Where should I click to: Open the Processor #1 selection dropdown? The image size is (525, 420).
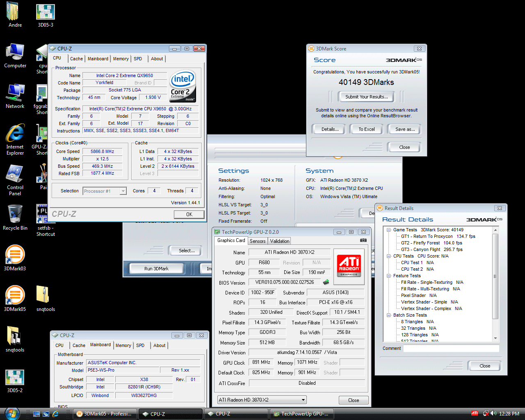coord(105,191)
